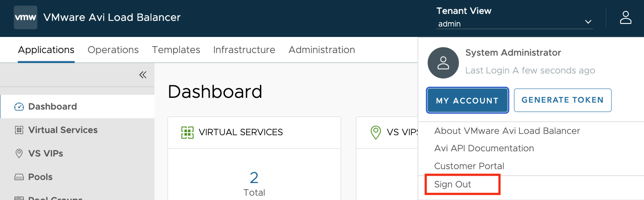The image size is (644, 200).
Task: Click the VS VIPs pin icon in sidebar
Action: 19,153
